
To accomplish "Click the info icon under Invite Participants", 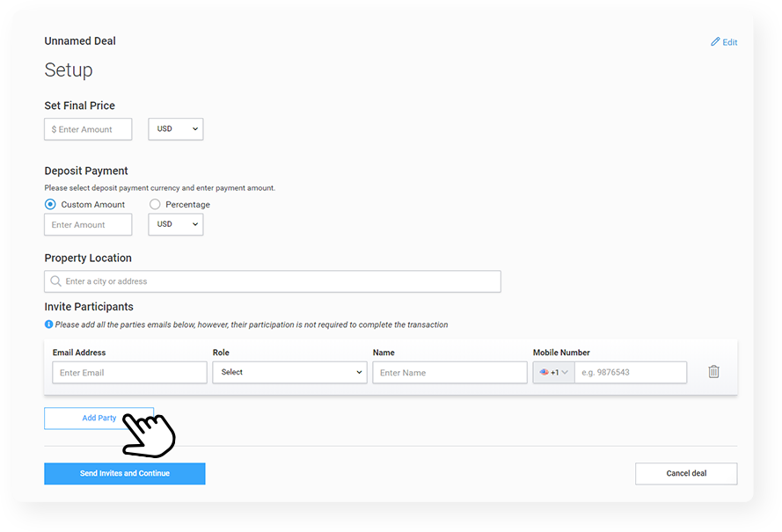I will click(x=49, y=324).
